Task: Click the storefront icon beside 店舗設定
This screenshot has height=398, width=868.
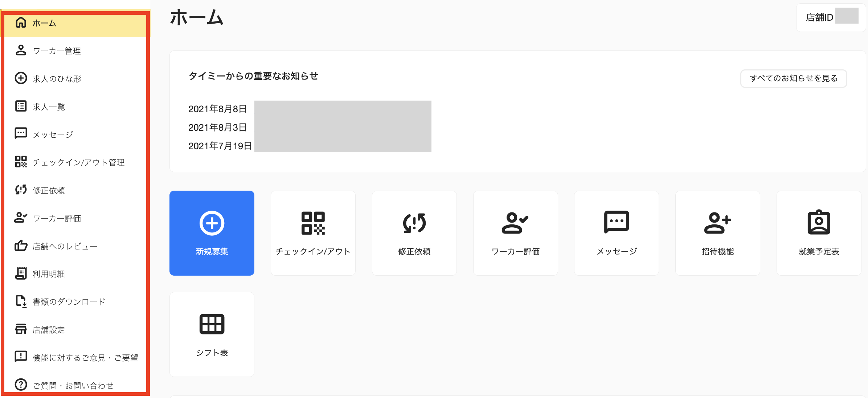Action: pyautogui.click(x=21, y=329)
